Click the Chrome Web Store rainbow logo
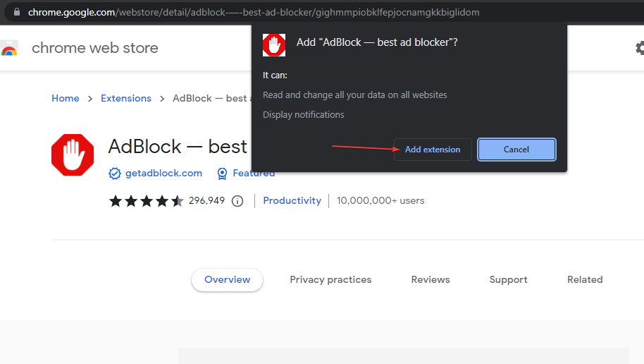This screenshot has height=364, width=644. 9,48
